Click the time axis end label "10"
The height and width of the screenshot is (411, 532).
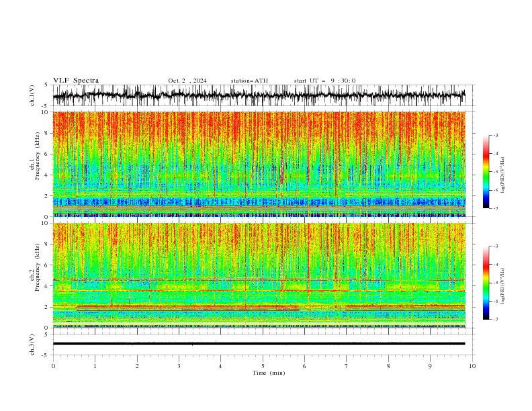[x=472, y=366]
